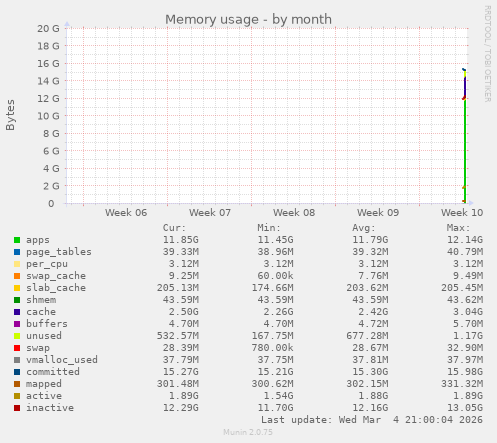The image size is (497, 443).
Task: Click the shmem dark green swatch
Action: (x=17, y=300)
